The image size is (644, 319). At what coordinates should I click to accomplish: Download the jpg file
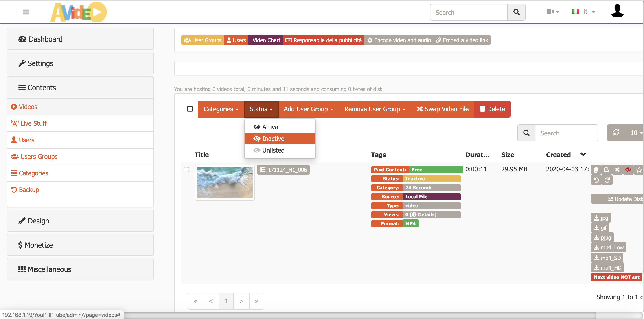601,218
